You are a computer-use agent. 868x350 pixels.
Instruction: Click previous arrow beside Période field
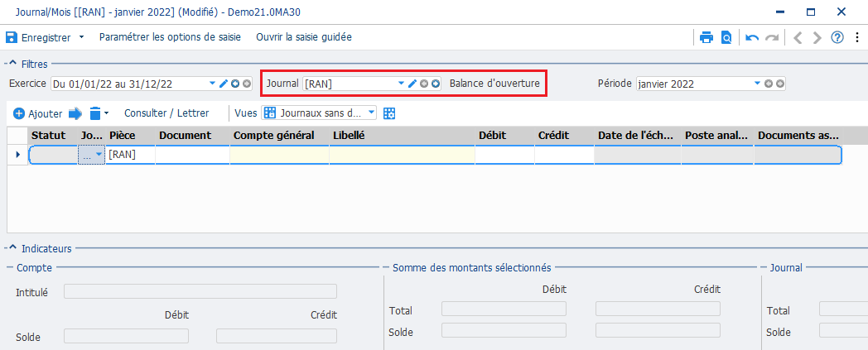pyautogui.click(x=769, y=84)
